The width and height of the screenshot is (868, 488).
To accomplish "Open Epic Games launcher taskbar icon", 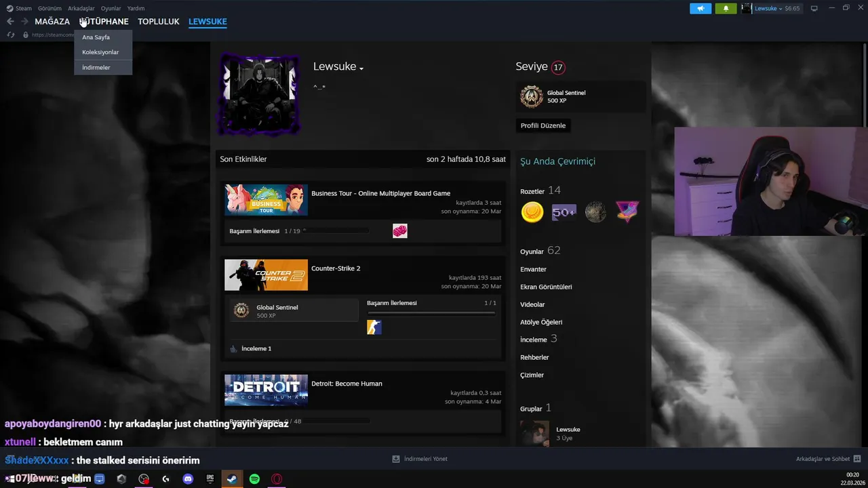I will tap(210, 479).
